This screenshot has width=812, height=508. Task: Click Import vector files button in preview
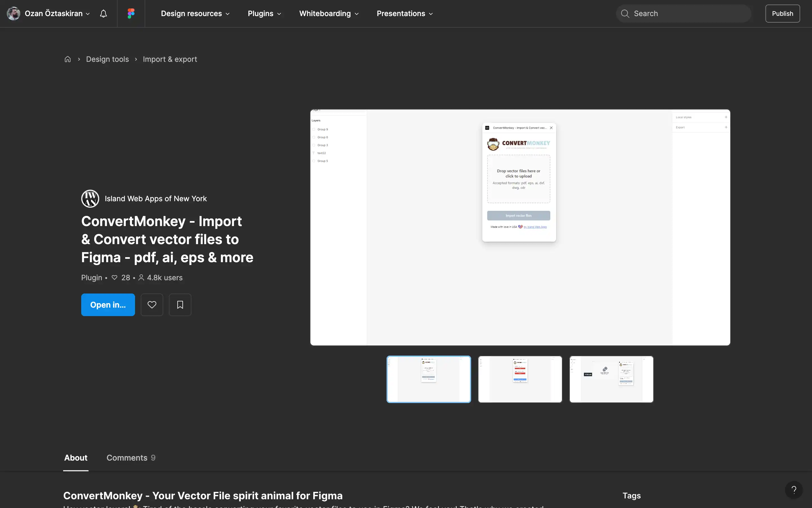click(x=518, y=216)
